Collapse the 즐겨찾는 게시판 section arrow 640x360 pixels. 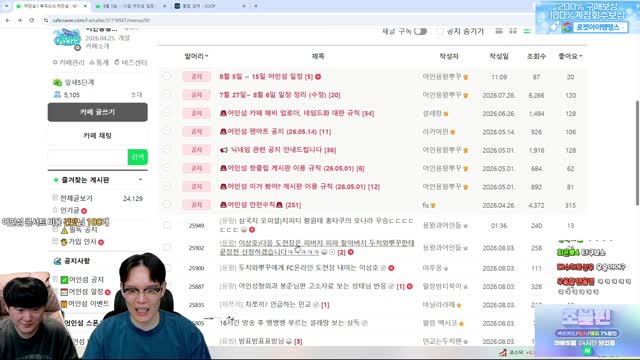140,180
